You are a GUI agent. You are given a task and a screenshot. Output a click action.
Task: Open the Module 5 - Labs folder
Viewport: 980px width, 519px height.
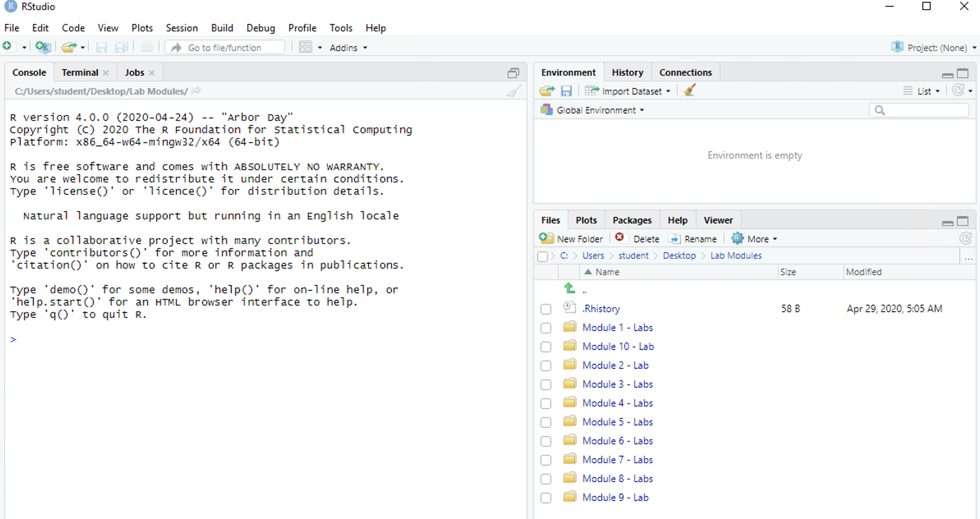pyautogui.click(x=617, y=422)
